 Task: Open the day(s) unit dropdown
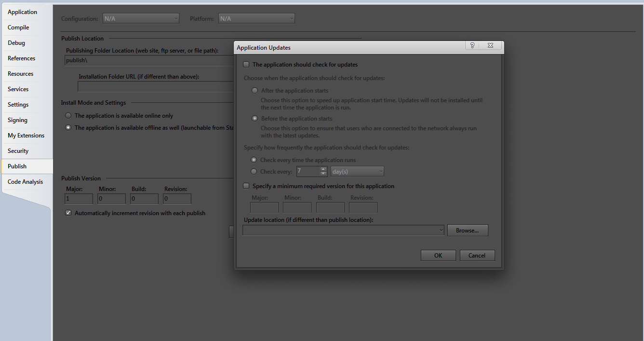click(357, 171)
